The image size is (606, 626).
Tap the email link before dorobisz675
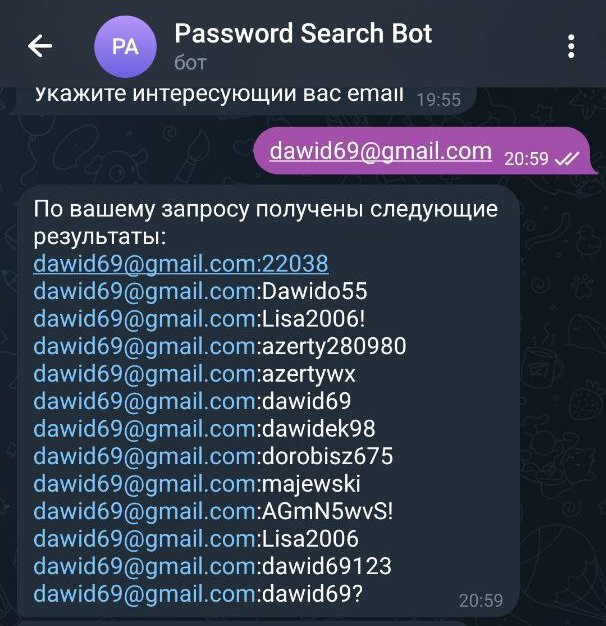[145, 456]
